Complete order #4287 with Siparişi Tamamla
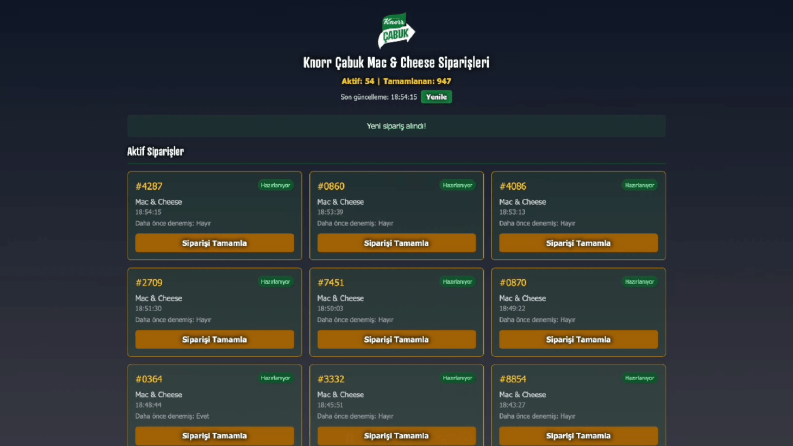 click(214, 243)
